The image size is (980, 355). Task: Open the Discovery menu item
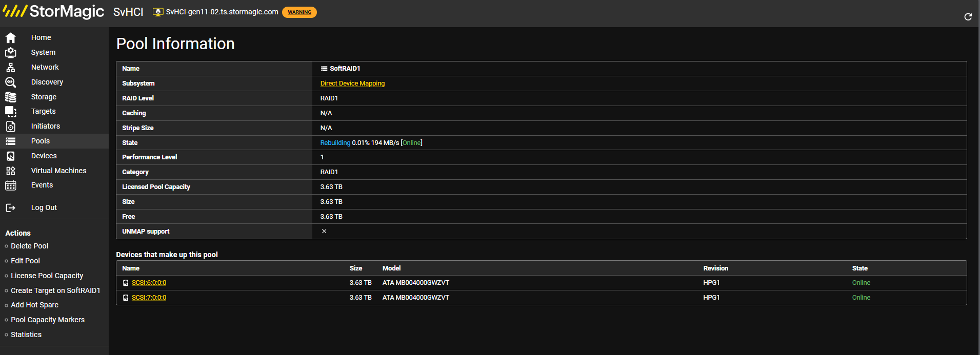[47, 82]
